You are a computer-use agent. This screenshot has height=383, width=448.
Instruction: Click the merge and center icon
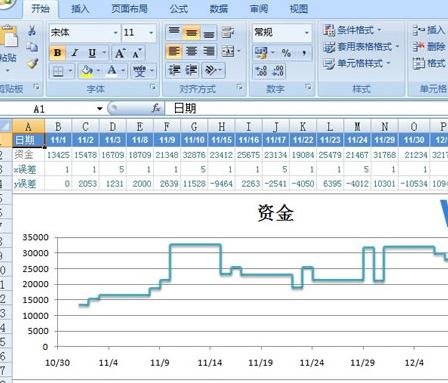pos(228,51)
